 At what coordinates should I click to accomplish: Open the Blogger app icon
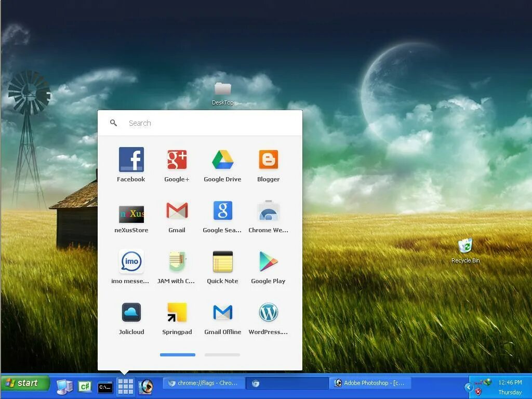(269, 159)
